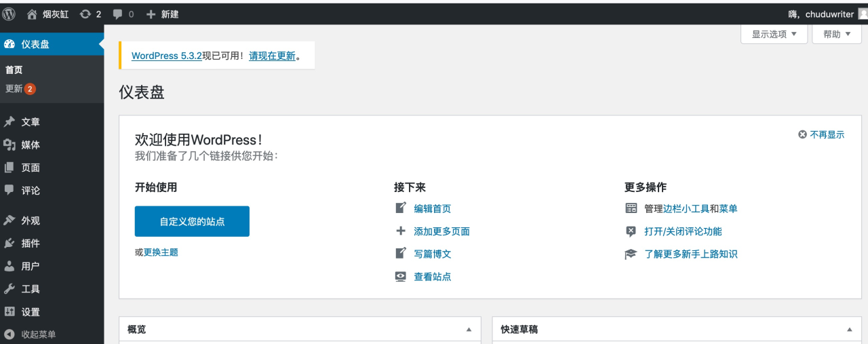Click the pushpin icon for 文章

click(x=9, y=122)
